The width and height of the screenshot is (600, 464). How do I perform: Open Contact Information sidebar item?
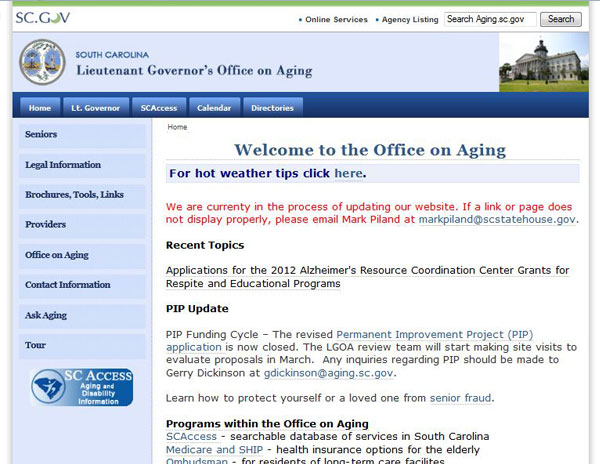pos(82,285)
